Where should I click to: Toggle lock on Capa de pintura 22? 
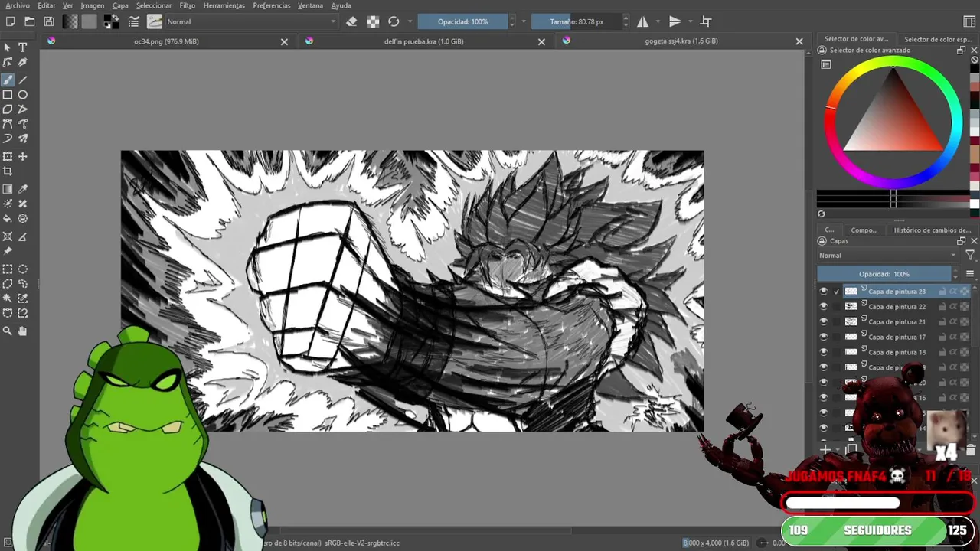coord(942,306)
